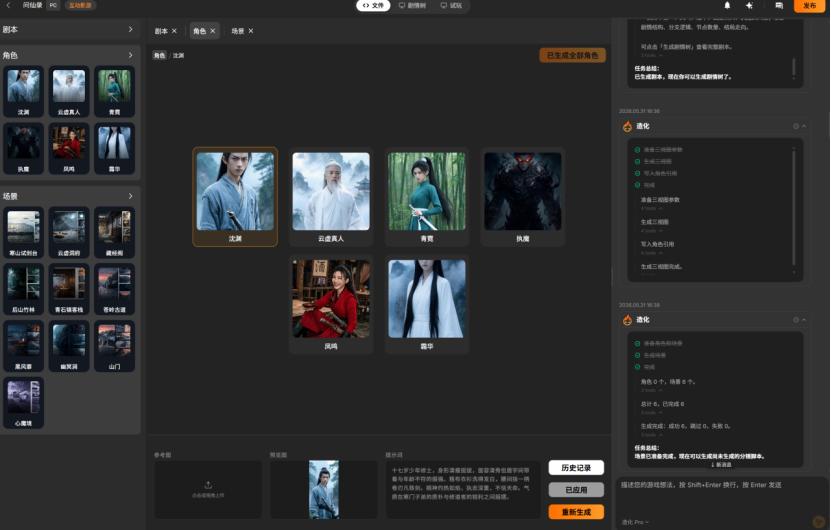Open the 造化 Pro model dropdown
This screenshot has height=530, width=831.
pyautogui.click(x=635, y=522)
